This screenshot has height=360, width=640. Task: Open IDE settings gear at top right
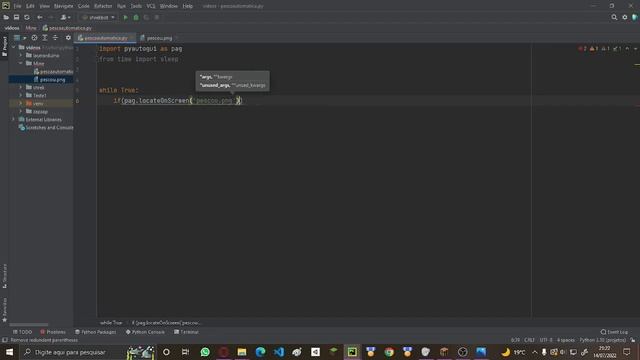pos(624,18)
